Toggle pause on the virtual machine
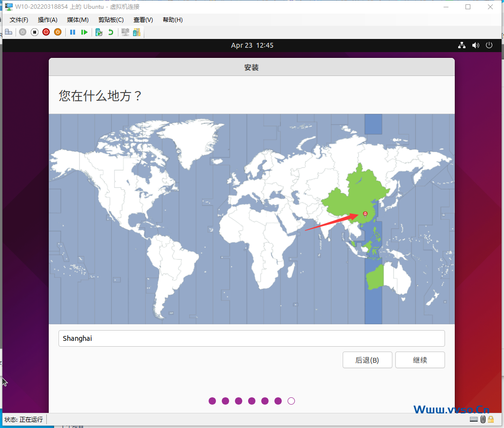Image resolution: width=504 pixels, height=428 pixels. coord(72,32)
